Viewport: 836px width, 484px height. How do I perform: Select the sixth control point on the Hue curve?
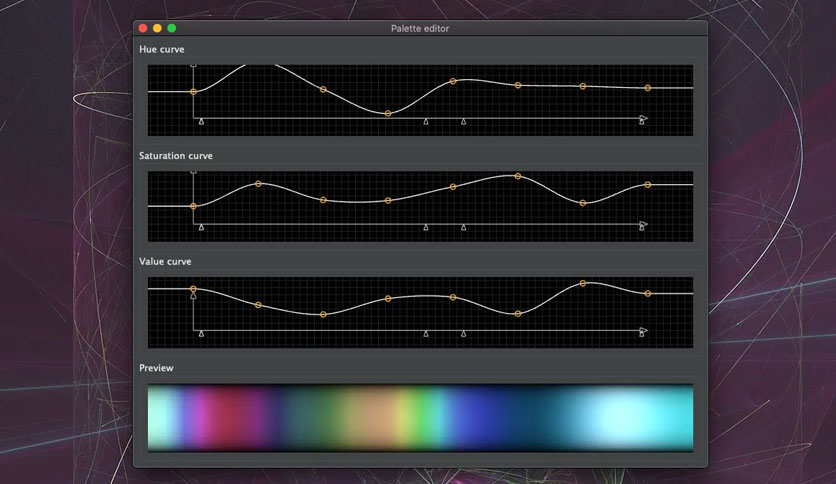[x=583, y=86]
